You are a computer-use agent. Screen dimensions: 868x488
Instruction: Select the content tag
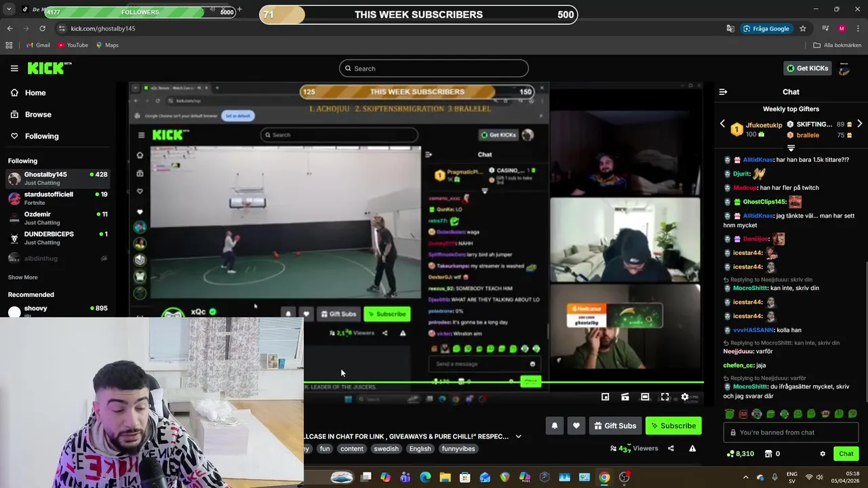click(351, 449)
